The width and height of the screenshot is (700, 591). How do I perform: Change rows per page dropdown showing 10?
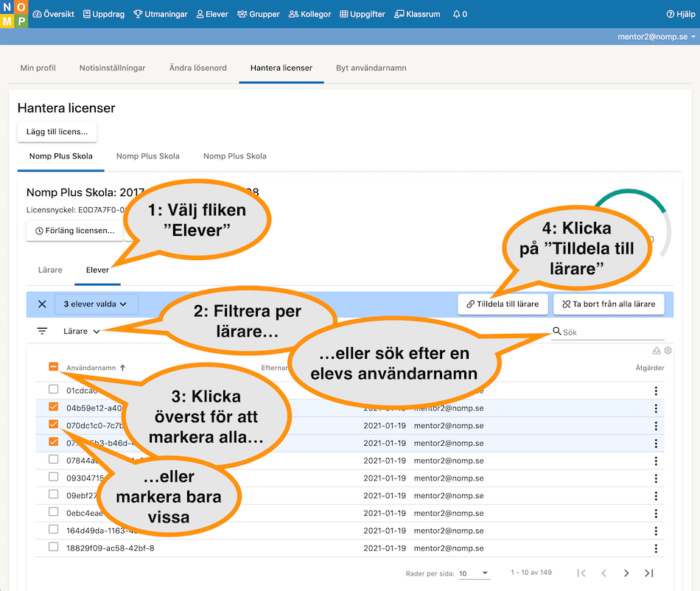point(474,573)
